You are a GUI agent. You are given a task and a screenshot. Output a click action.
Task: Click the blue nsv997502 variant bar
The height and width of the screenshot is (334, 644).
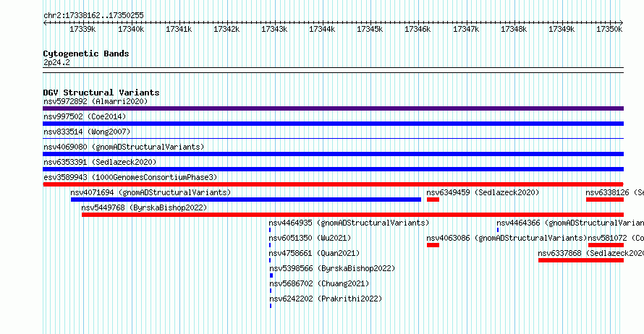coord(333,124)
